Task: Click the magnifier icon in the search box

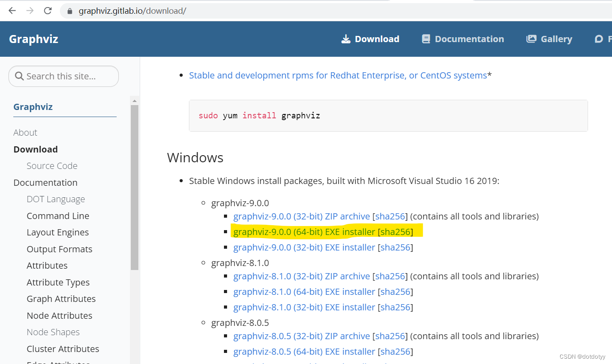Action: point(20,76)
